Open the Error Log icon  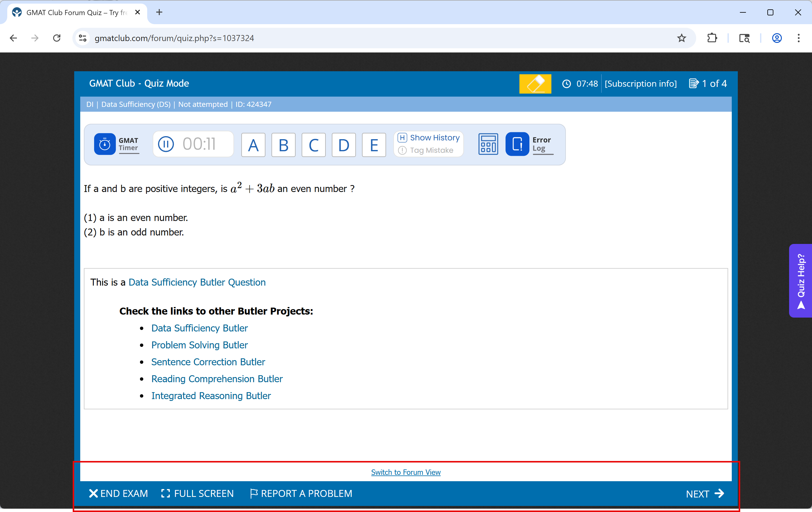click(517, 145)
